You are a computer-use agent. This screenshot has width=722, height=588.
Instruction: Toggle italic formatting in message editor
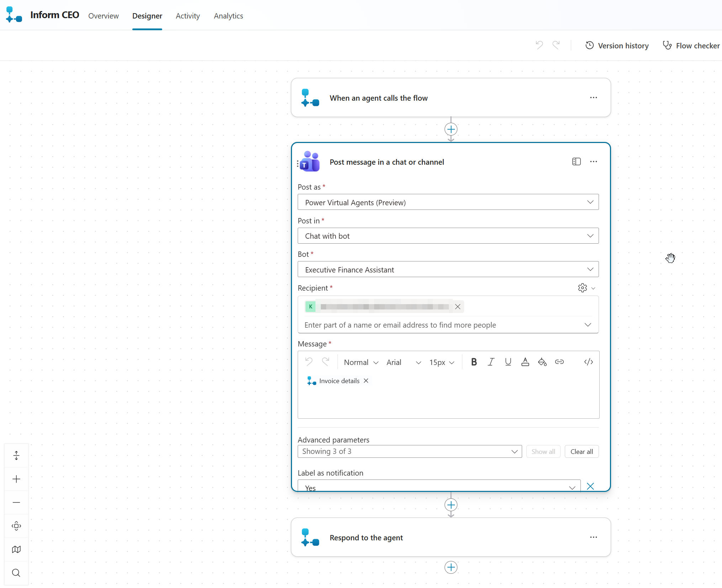[491, 362]
